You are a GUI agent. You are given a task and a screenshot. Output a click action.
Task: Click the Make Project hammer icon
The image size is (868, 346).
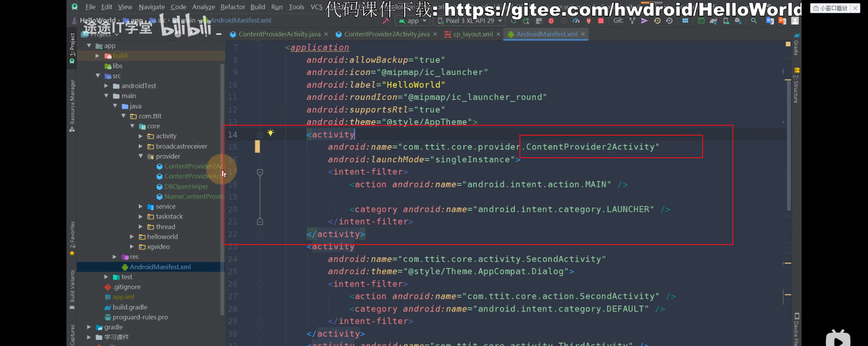click(384, 21)
